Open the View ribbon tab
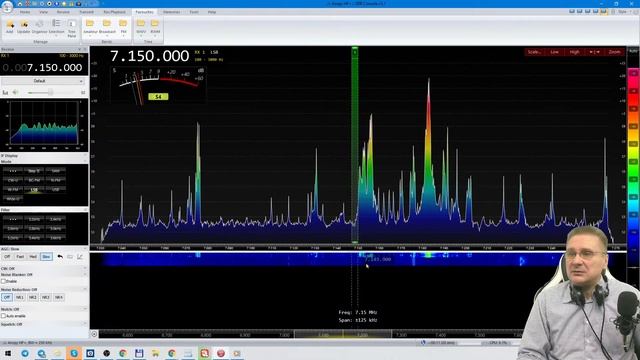Viewport: 640px width, 360px height. [43, 12]
